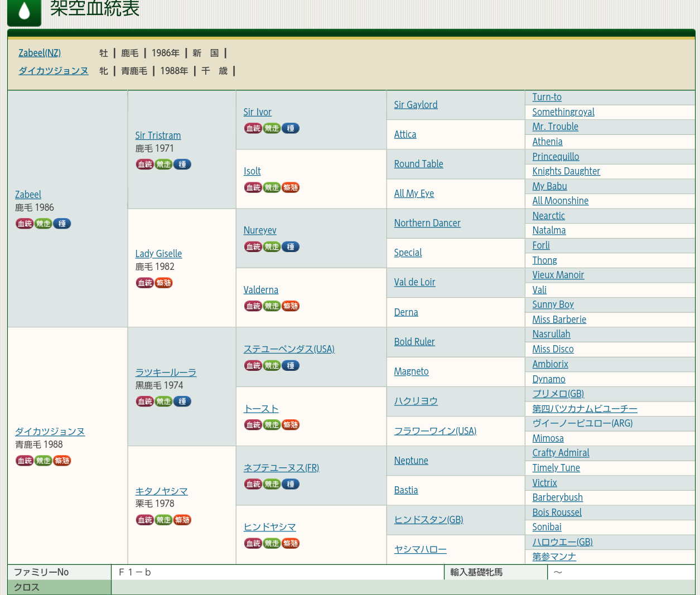Open ラツキールーラ's 血統 badge
This screenshot has height=595, width=700.
[x=145, y=401]
